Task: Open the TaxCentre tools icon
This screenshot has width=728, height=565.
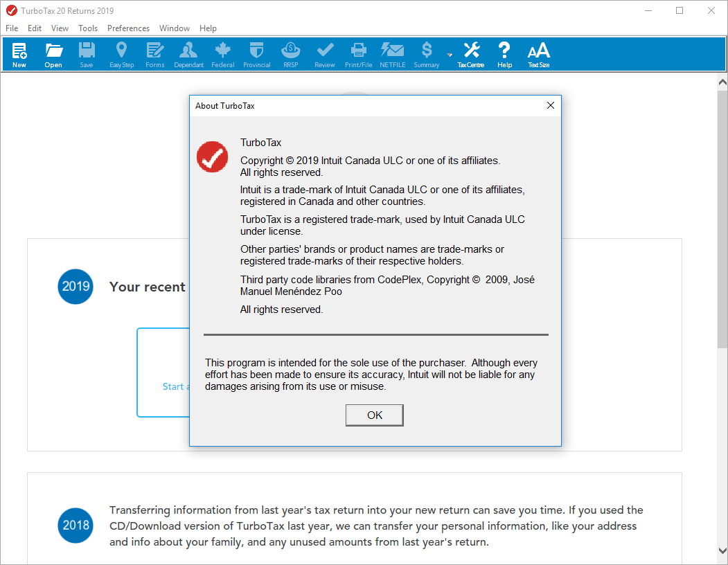Action: click(471, 55)
